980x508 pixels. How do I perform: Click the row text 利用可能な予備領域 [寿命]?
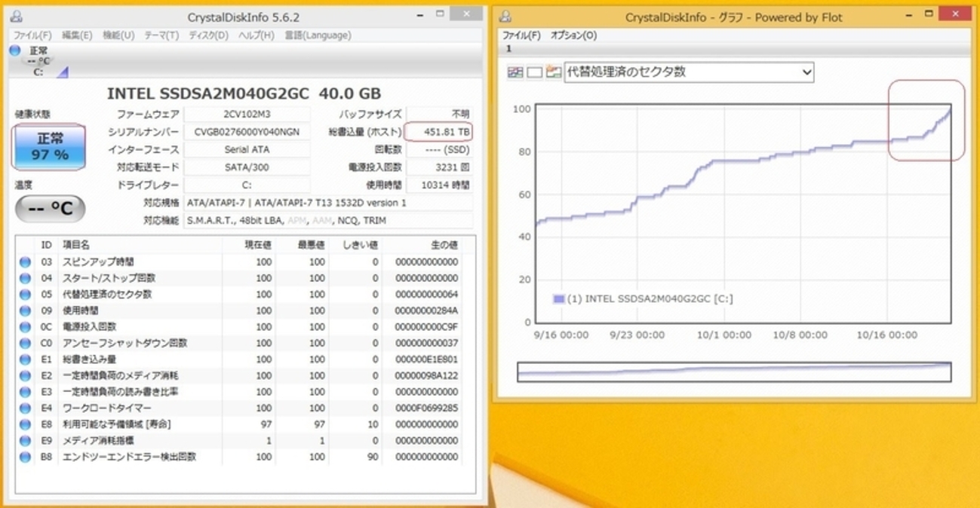[x=117, y=424]
